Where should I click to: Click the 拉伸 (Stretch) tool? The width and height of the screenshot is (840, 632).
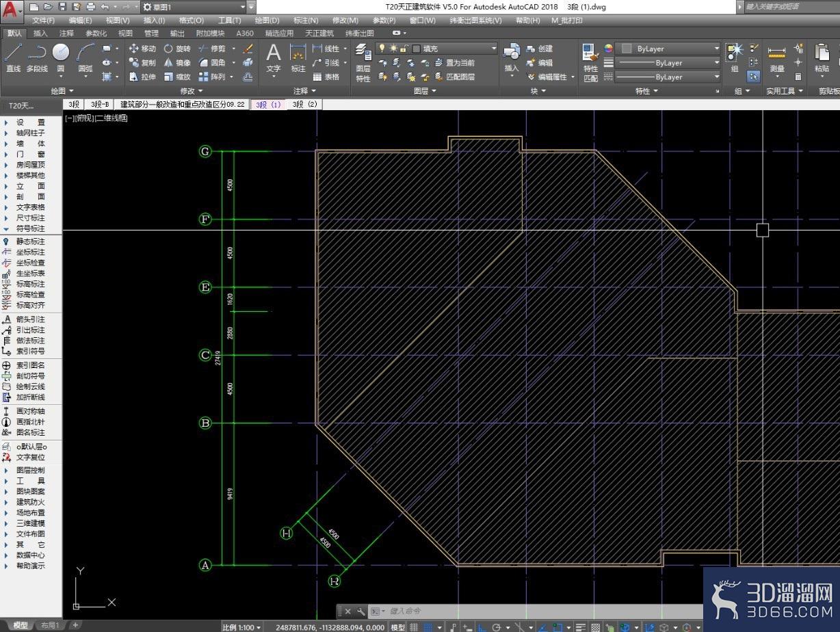click(142, 77)
